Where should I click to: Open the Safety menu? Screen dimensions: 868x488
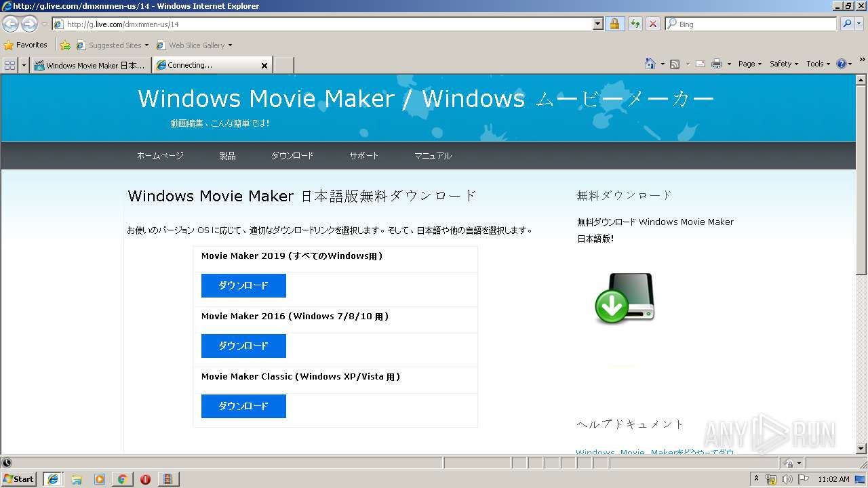click(x=784, y=64)
